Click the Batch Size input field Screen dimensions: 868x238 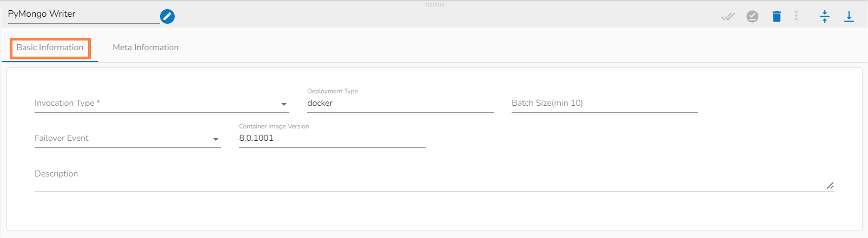[x=604, y=104]
